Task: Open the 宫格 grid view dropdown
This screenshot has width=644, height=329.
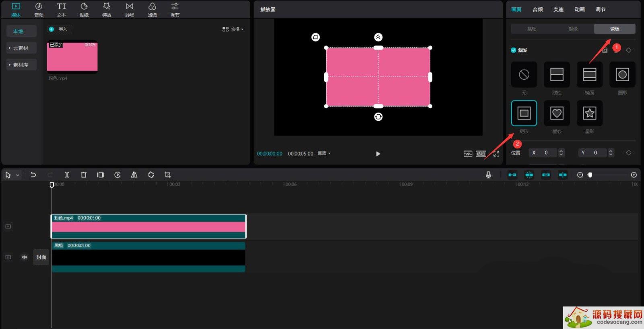Action: click(x=233, y=29)
